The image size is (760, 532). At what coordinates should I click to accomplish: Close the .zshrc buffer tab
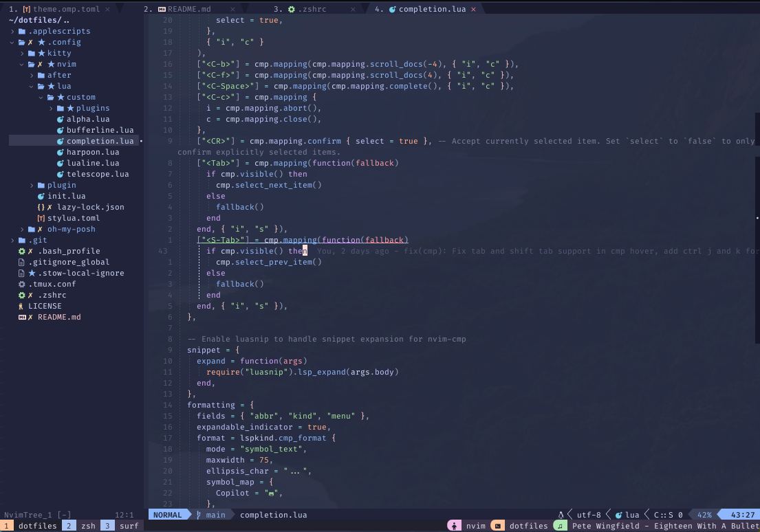(353, 9)
